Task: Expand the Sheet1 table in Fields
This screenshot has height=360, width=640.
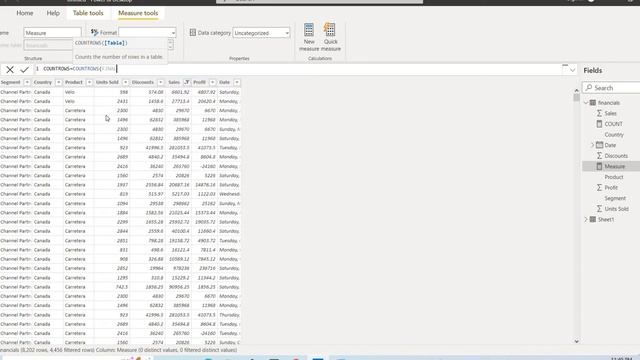Action: pyautogui.click(x=586, y=220)
